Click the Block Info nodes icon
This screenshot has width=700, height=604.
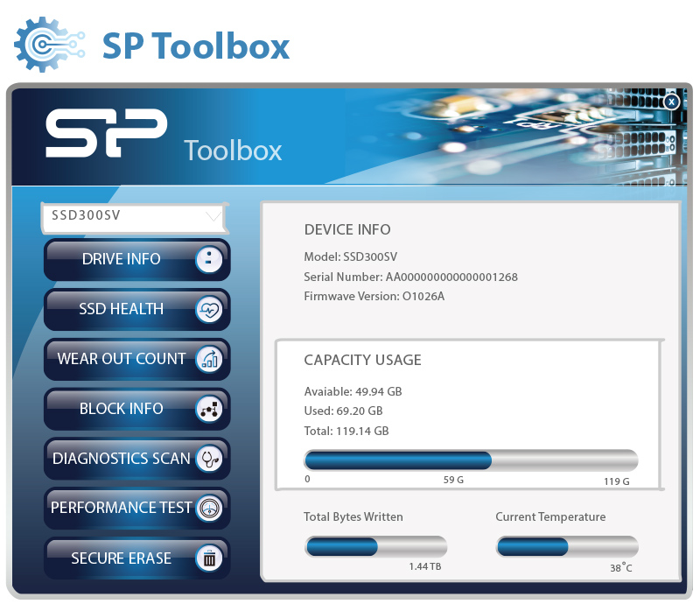click(x=209, y=409)
